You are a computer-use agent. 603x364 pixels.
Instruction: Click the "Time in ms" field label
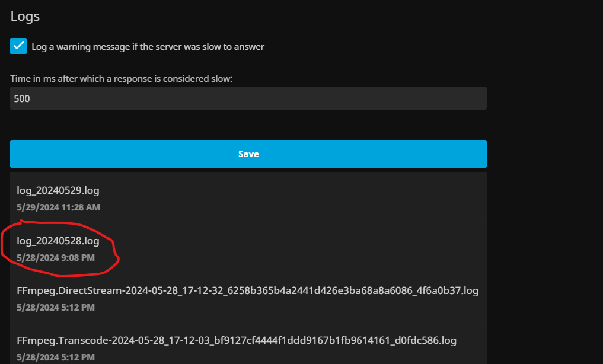[129, 78]
